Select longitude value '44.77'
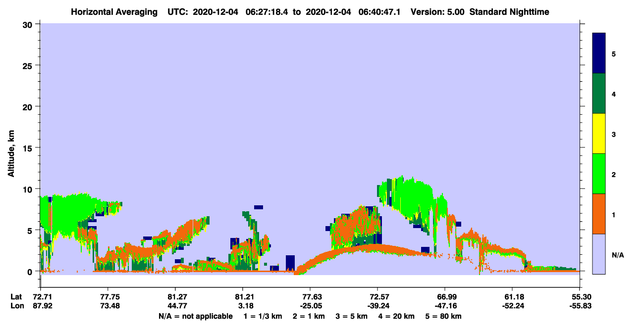644x330 pixels. [175, 306]
